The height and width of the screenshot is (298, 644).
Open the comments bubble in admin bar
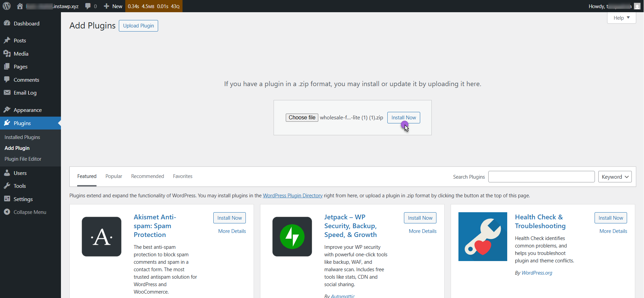point(88,6)
